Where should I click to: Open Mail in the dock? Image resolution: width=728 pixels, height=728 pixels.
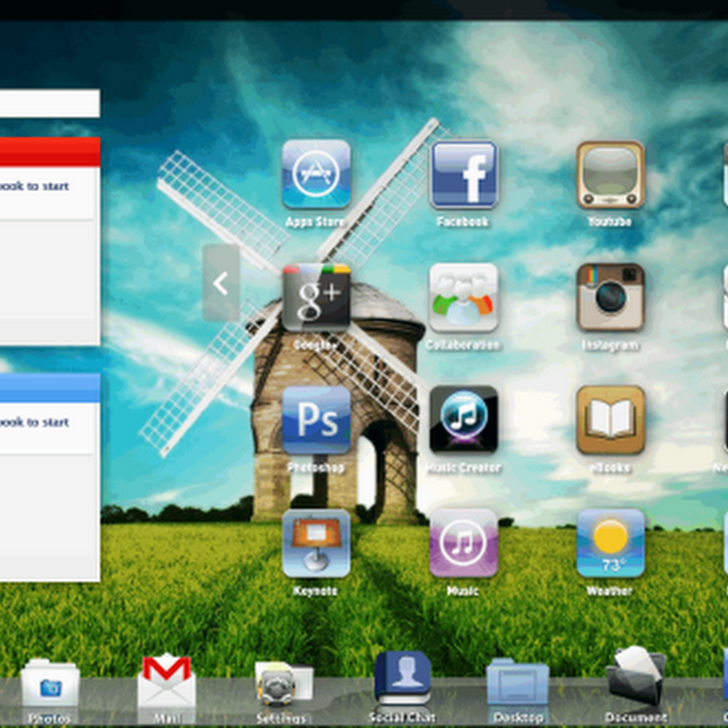coord(167,680)
